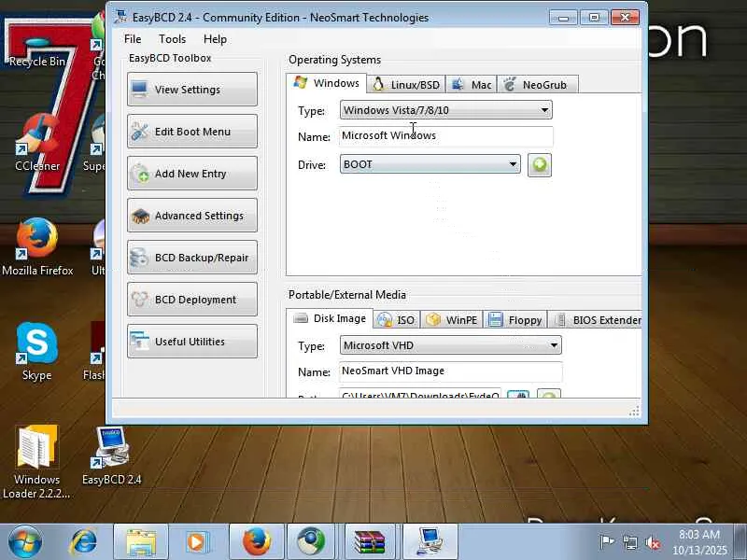
Task: Open Firefox from the taskbar
Action: point(257,542)
